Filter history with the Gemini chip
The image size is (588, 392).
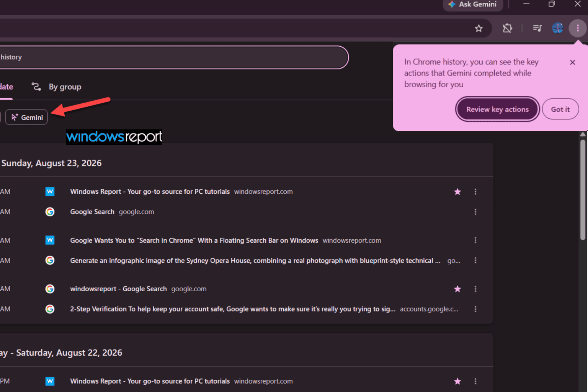tap(26, 117)
